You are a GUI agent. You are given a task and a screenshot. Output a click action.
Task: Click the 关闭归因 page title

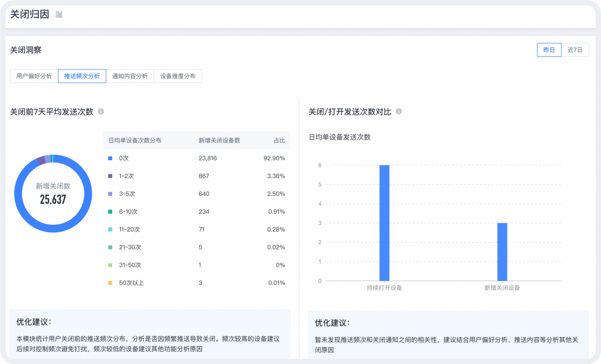(29, 14)
